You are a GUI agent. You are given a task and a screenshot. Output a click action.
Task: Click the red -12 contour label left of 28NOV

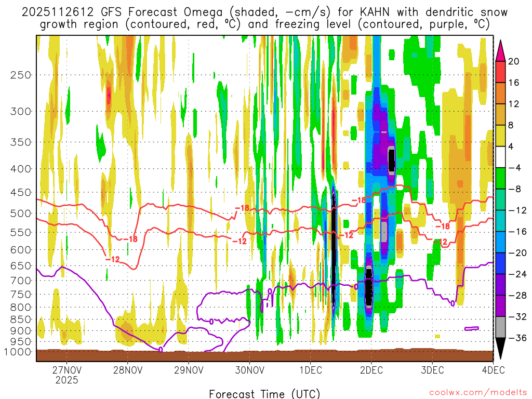point(113,260)
